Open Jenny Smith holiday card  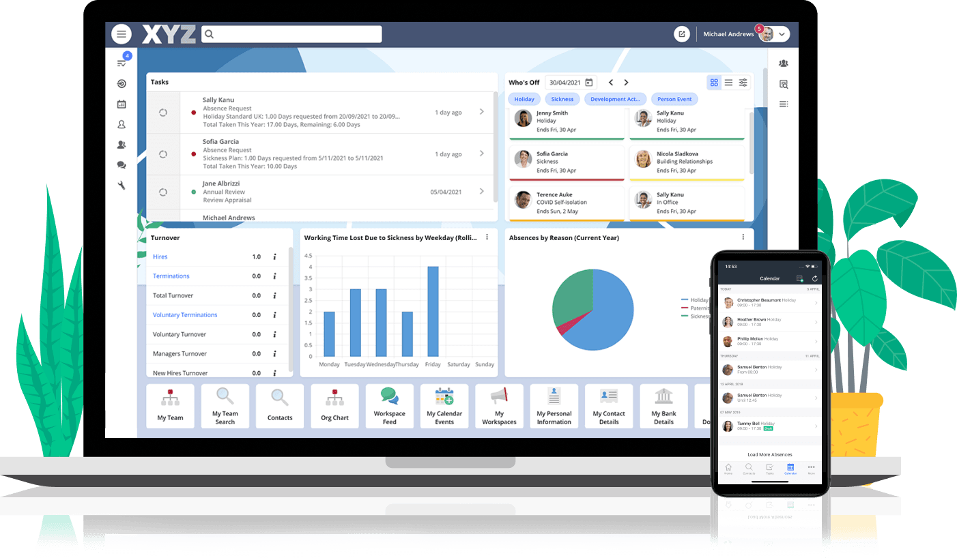tap(567, 123)
